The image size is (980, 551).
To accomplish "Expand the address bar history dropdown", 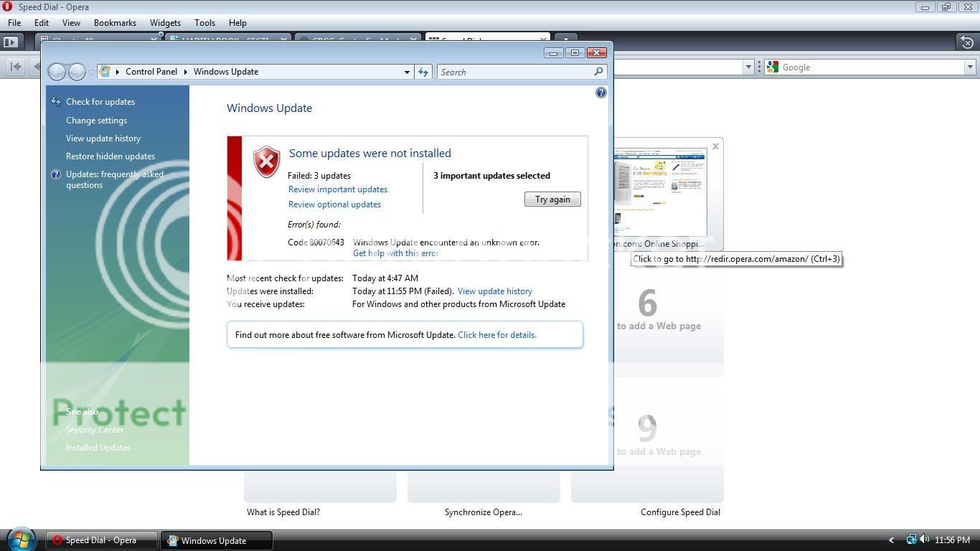I will (407, 72).
